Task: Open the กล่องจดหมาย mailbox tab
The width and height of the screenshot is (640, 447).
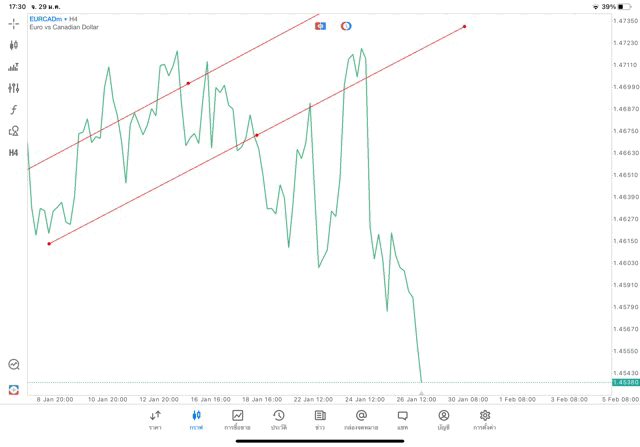Action: click(361, 419)
